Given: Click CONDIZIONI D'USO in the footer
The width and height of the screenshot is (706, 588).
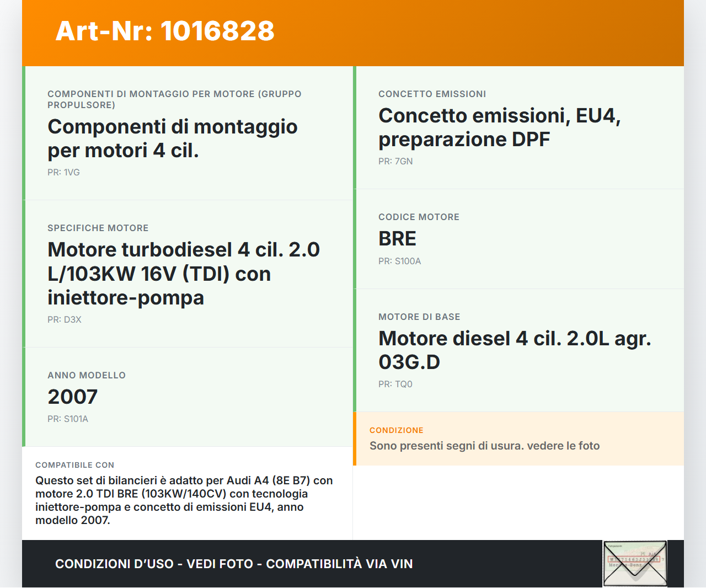Looking at the screenshot, I should (x=116, y=564).
